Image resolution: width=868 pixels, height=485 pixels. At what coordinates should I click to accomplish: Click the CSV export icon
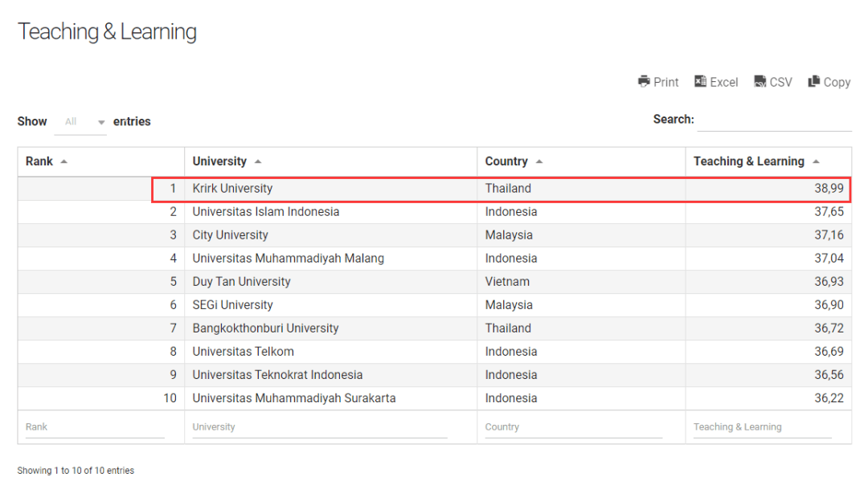[759, 81]
